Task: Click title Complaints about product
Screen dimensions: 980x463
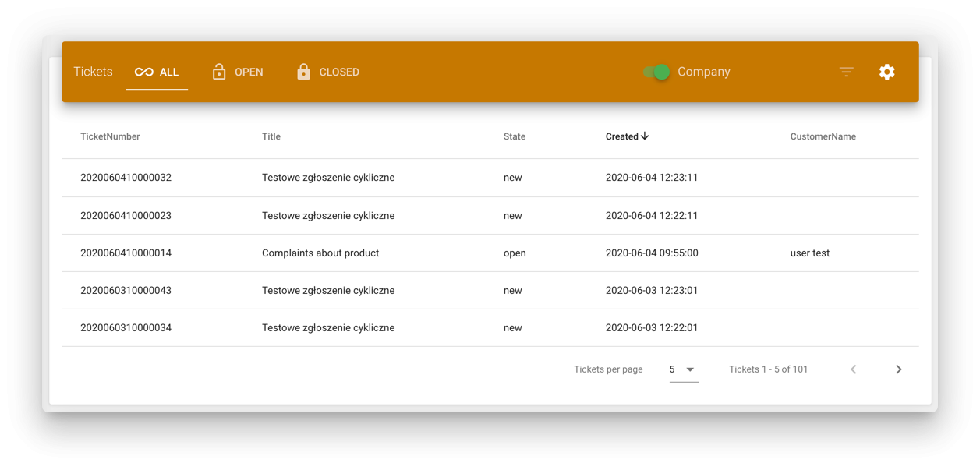Action: click(320, 253)
